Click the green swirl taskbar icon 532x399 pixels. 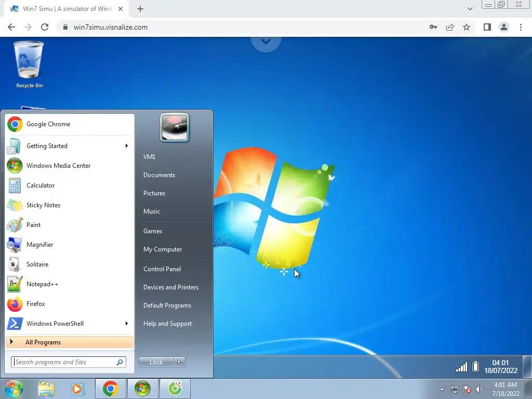tap(175, 389)
